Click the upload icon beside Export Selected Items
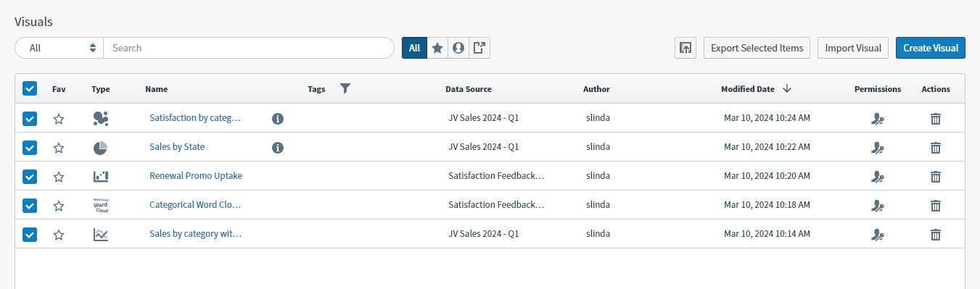980x289 pixels. pyautogui.click(x=685, y=48)
